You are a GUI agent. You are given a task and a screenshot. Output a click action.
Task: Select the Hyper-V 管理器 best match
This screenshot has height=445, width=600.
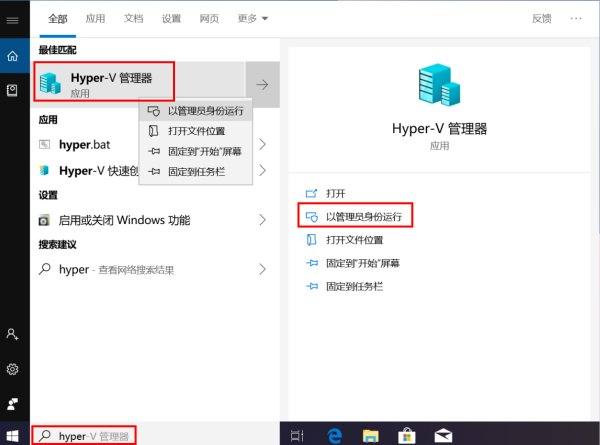[x=139, y=85]
